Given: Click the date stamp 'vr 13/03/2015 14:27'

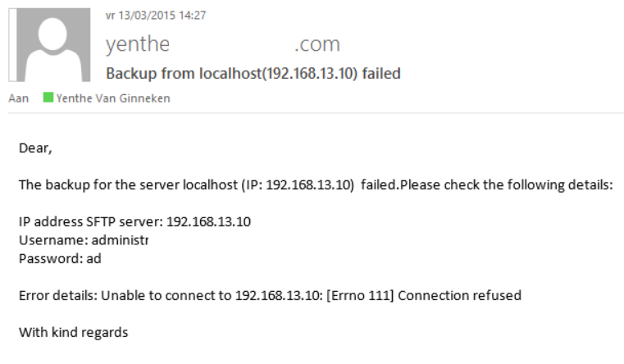Looking at the screenshot, I should point(156,16).
